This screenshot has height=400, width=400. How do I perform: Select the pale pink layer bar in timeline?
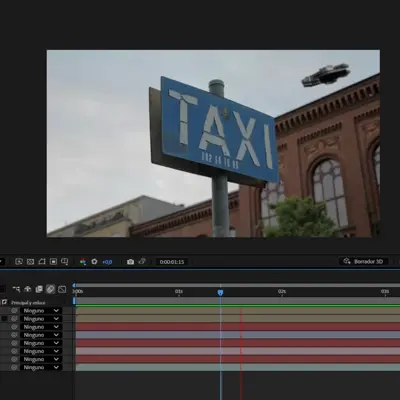tap(238, 351)
